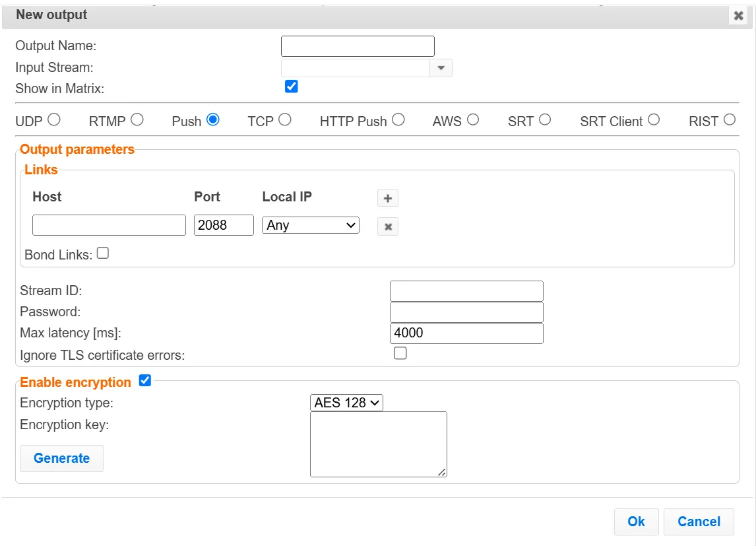Open the Input Stream dropdown arrow
756x546 pixels.
coord(441,68)
